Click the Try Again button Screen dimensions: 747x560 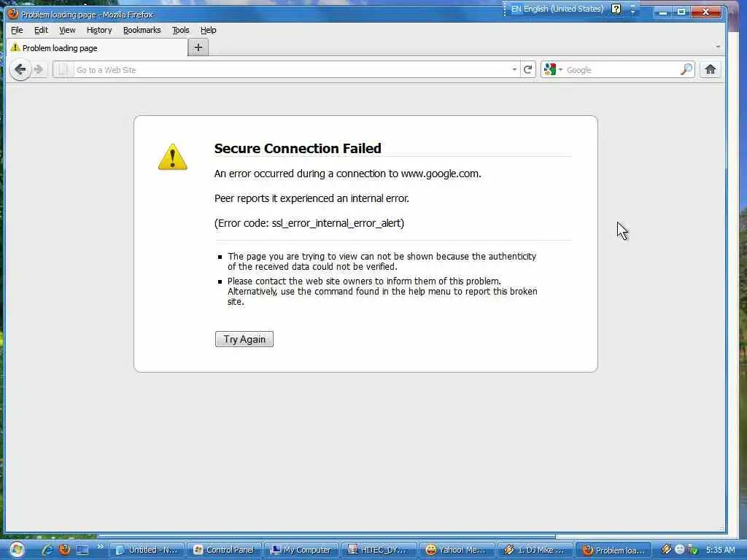coord(244,339)
